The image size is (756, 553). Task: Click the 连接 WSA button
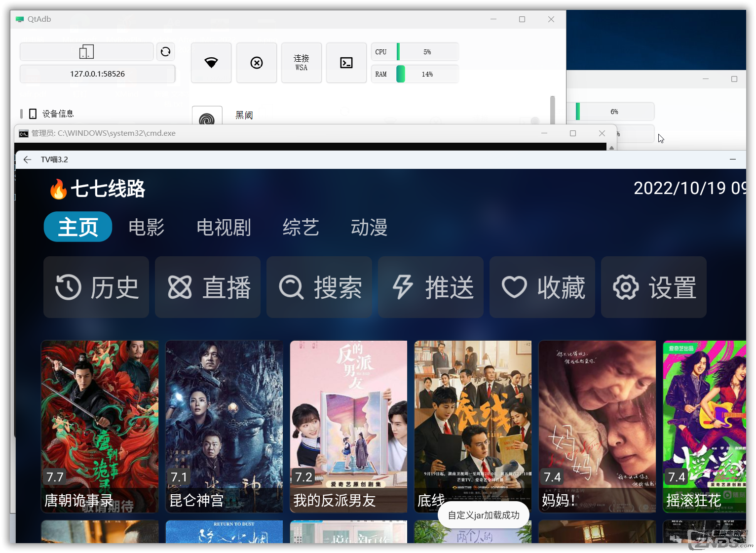[302, 63]
